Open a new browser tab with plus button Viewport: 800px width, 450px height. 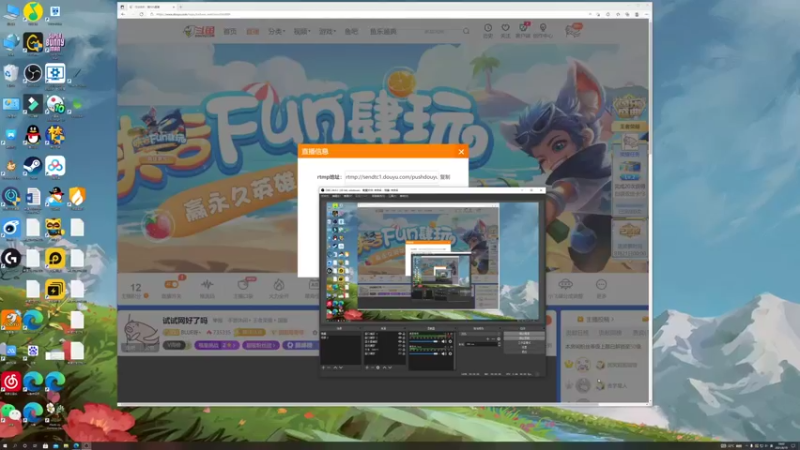(x=181, y=7)
